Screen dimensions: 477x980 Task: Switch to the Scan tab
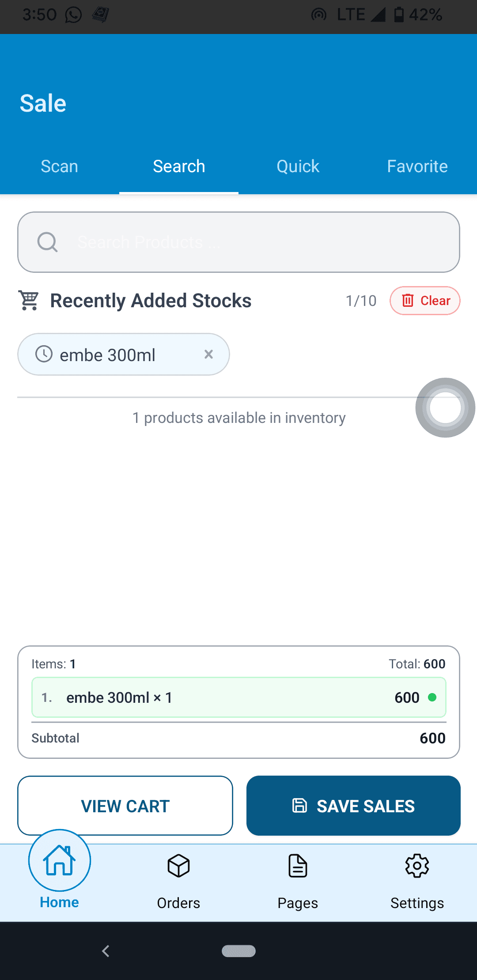60,166
